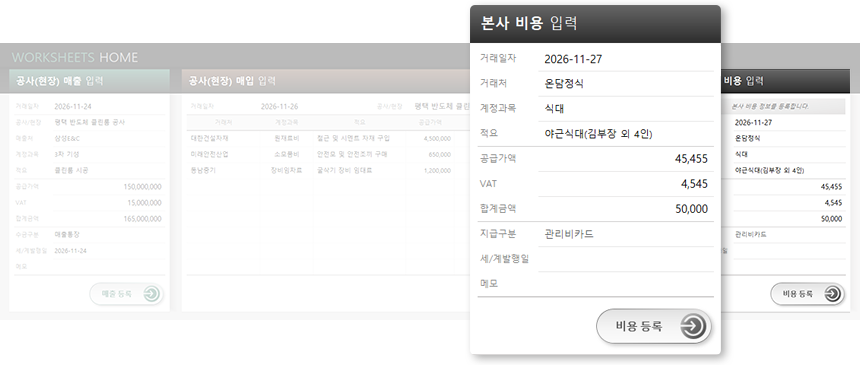Click the 본사 비용 정보를 등록합니다 notice
860x365 pixels.
pos(770,106)
